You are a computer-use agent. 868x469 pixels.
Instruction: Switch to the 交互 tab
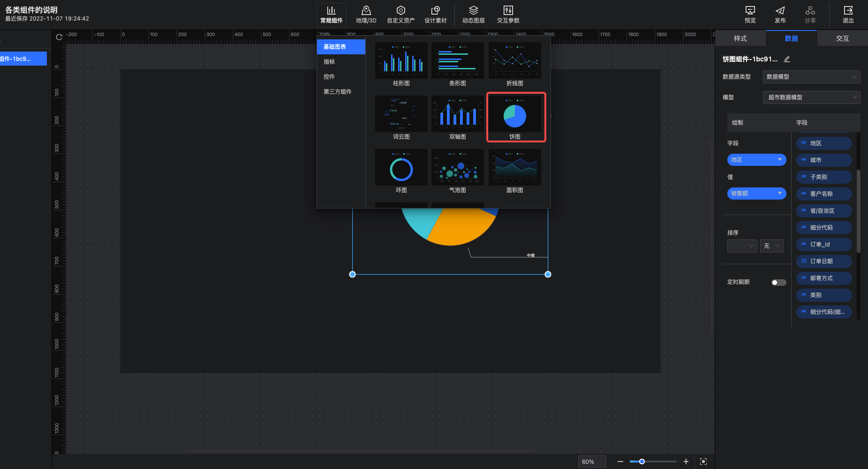pyautogui.click(x=843, y=38)
